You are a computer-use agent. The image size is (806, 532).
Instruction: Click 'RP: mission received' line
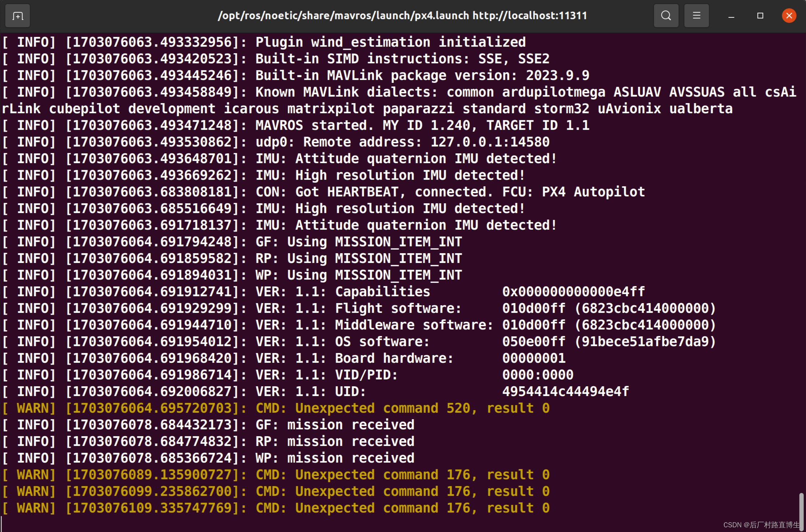coord(208,442)
